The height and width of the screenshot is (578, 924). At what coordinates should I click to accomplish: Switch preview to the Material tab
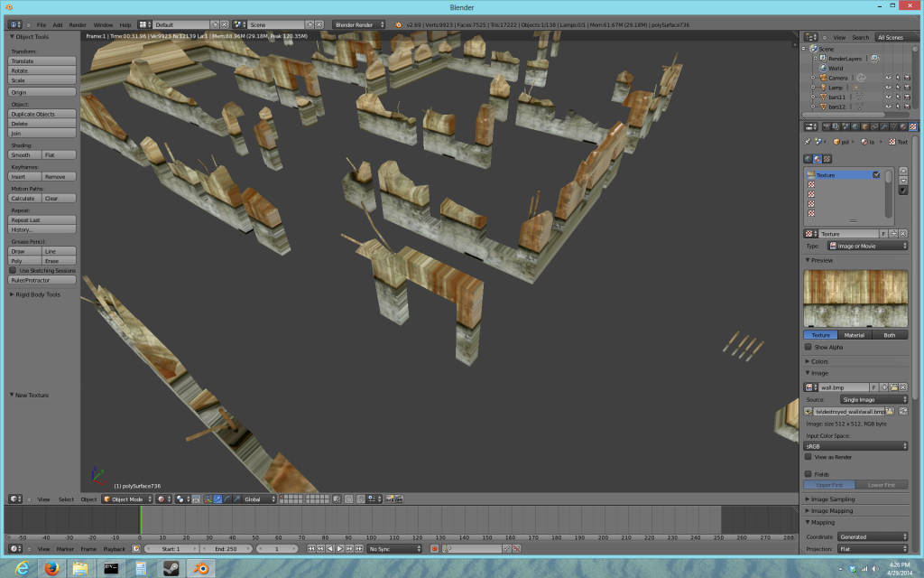pos(854,335)
